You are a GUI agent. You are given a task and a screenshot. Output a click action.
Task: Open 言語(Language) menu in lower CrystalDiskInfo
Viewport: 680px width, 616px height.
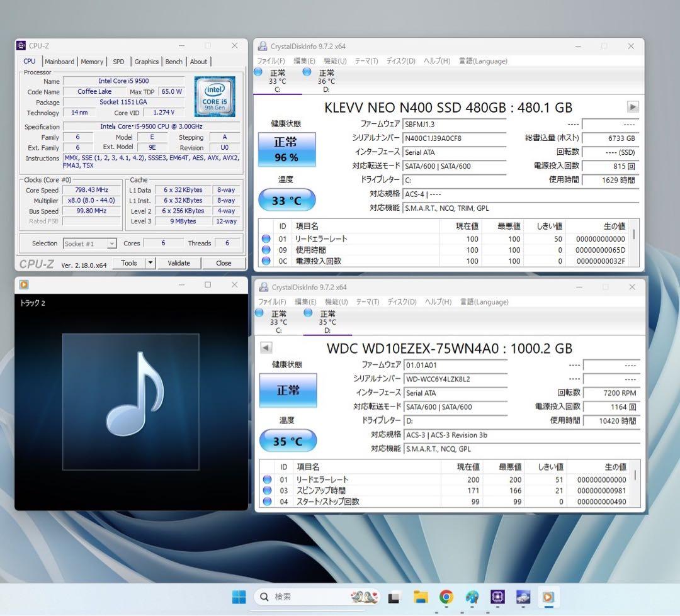tap(484, 302)
